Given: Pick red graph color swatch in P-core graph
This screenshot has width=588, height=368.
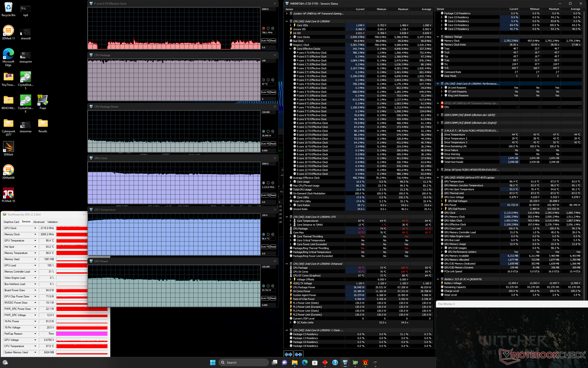Looking at the screenshot, I should 263,29.
